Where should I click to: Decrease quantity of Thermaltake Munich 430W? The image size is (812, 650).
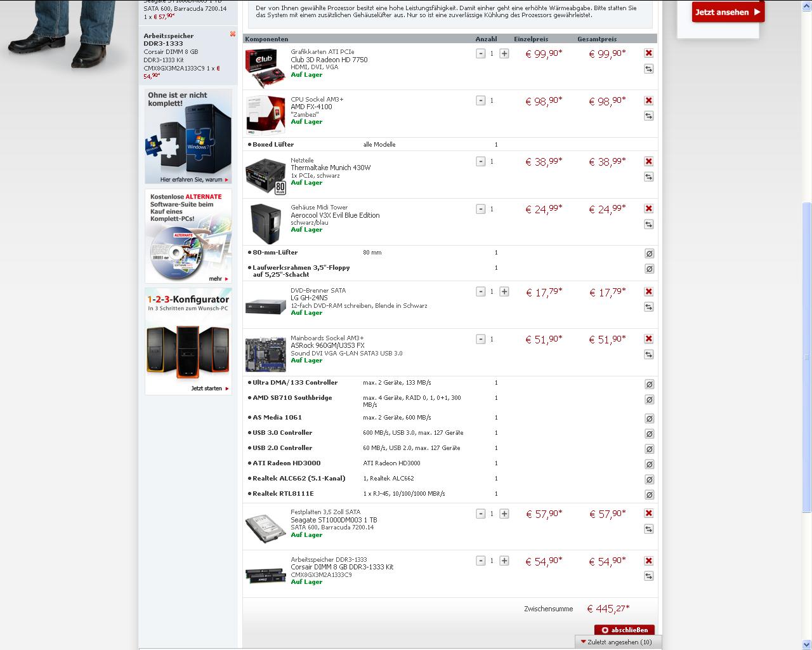[480, 161]
